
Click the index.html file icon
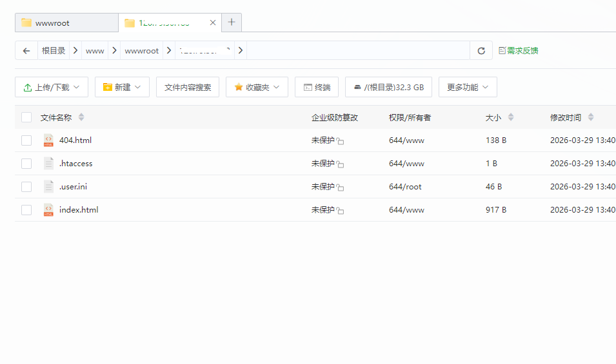point(48,210)
